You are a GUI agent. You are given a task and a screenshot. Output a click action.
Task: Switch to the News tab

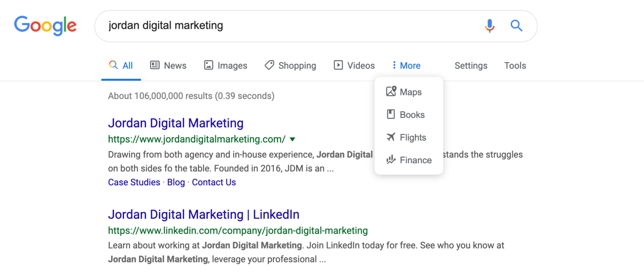coord(168,66)
